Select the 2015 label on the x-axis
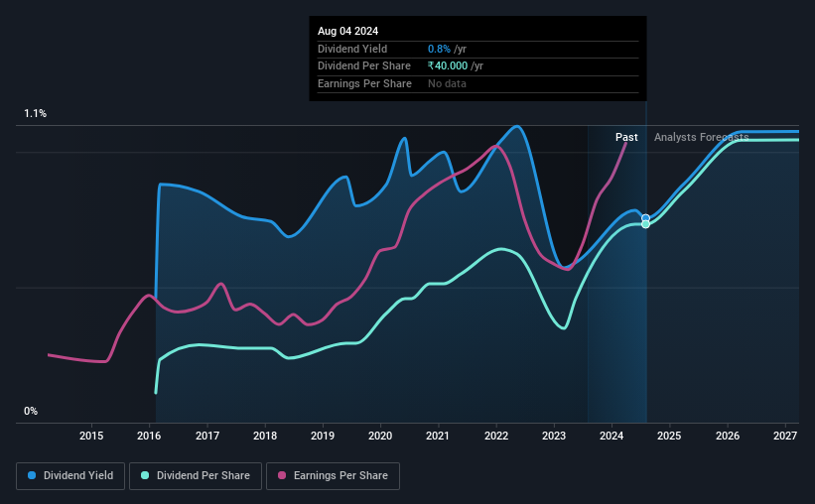The height and width of the screenshot is (504, 815). coord(91,436)
